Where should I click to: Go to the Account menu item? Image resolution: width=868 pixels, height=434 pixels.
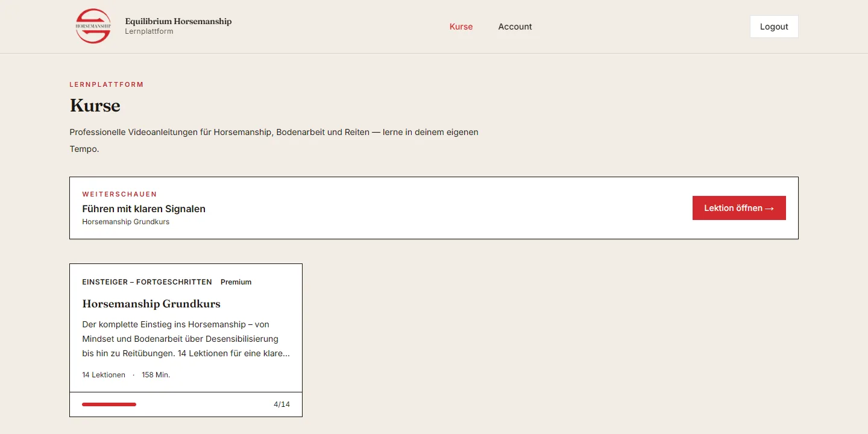[x=515, y=27]
